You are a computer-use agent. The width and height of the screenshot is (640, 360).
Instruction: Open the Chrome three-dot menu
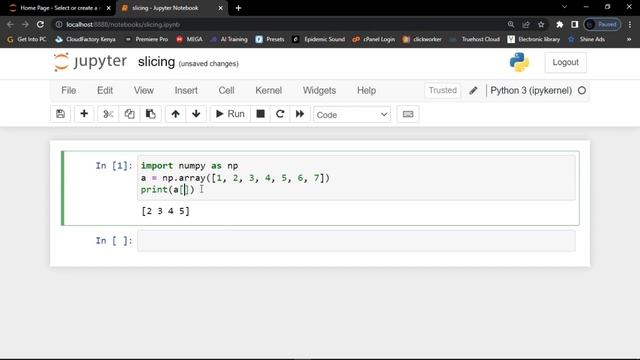tap(630, 24)
